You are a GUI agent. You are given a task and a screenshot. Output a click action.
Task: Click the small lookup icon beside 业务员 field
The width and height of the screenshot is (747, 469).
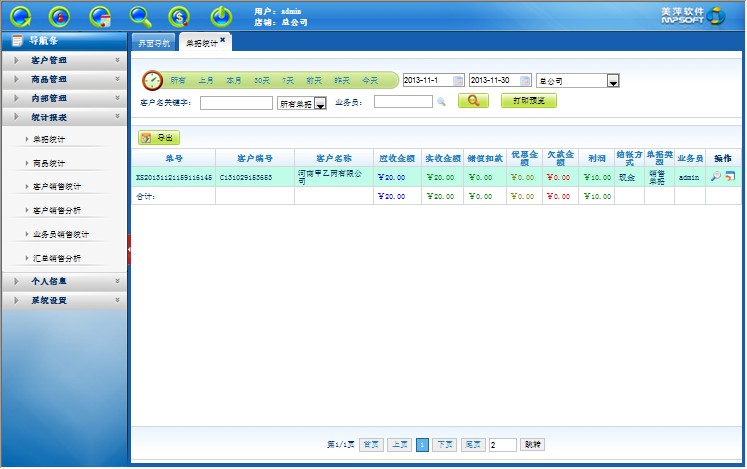pos(441,102)
